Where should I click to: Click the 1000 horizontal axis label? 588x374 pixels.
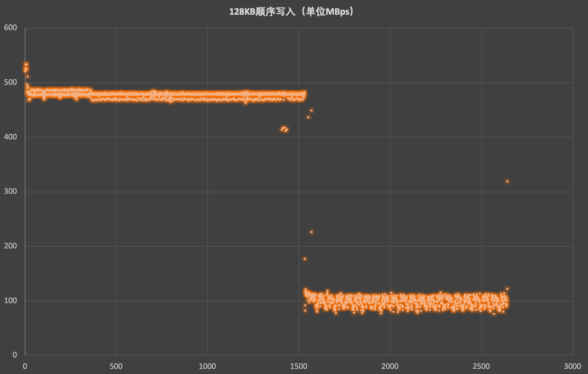coord(207,366)
